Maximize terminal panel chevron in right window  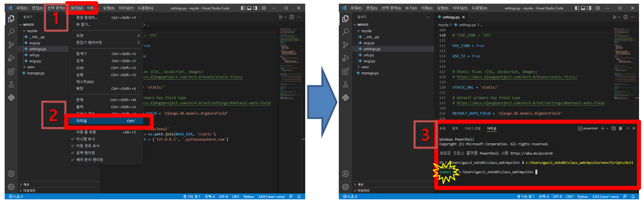tap(628, 128)
